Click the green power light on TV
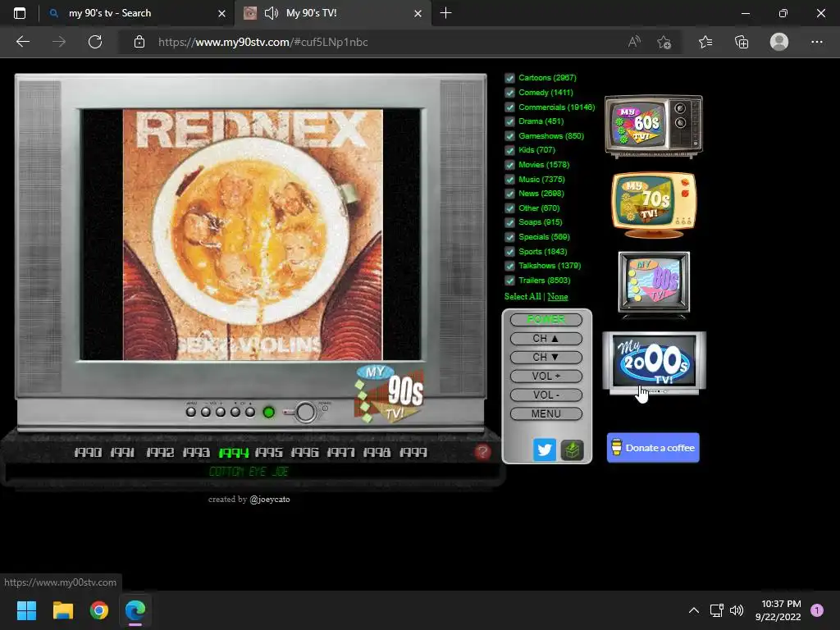Viewport: 840px width, 630px height. pos(269,412)
